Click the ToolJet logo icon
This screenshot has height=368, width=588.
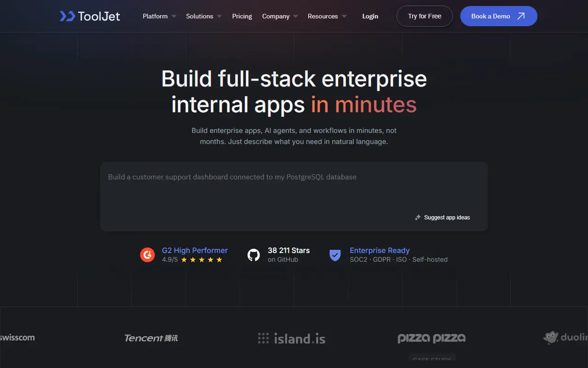(67, 16)
